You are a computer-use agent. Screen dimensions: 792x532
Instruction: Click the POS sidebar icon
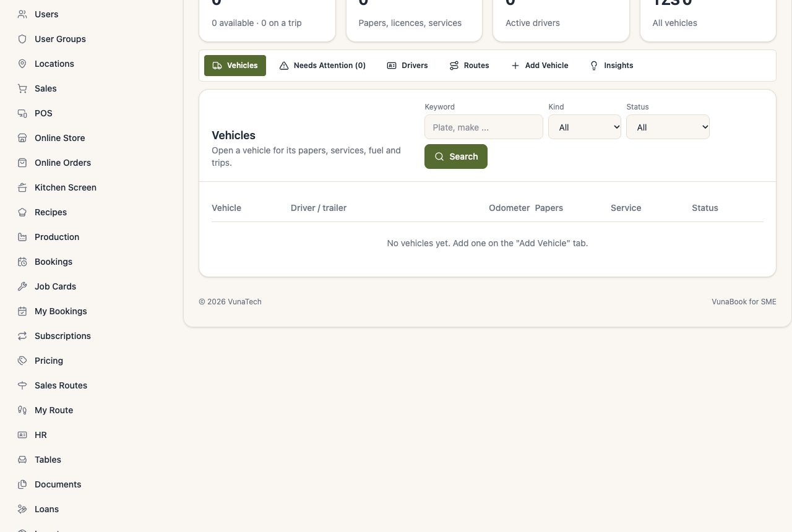pos(22,113)
